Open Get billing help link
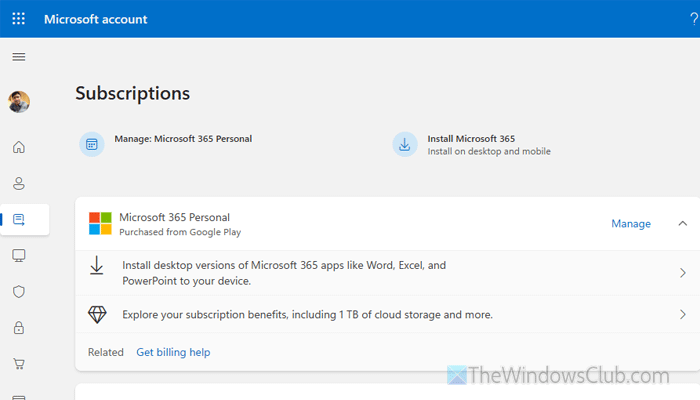Image resolution: width=700 pixels, height=400 pixels. click(173, 352)
